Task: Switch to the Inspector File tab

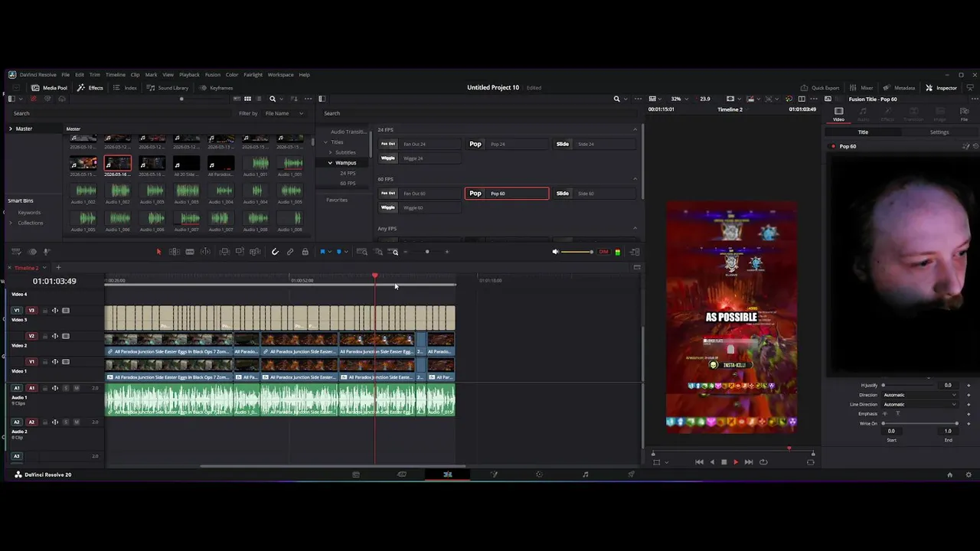Action: coord(964,114)
